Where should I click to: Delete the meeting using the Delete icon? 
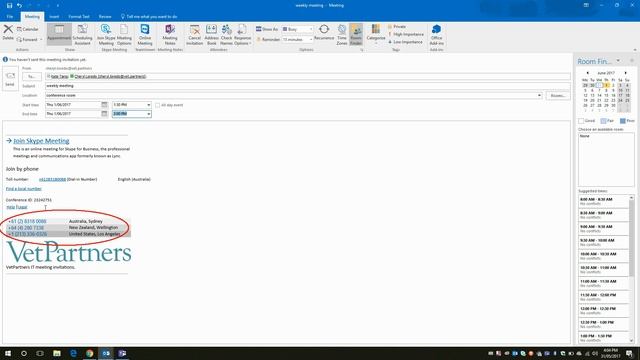click(x=8, y=32)
